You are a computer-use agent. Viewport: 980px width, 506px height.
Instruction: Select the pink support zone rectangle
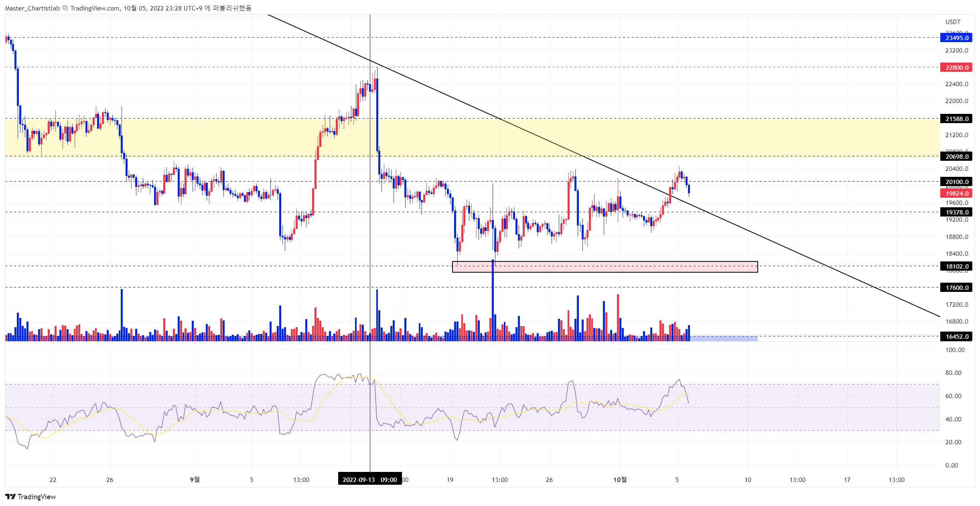(605, 267)
